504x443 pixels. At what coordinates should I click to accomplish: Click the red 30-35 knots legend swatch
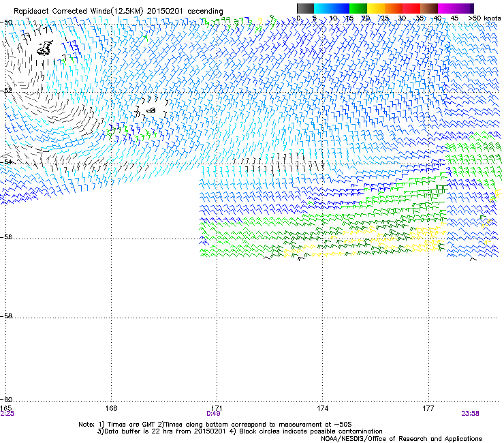411,8
